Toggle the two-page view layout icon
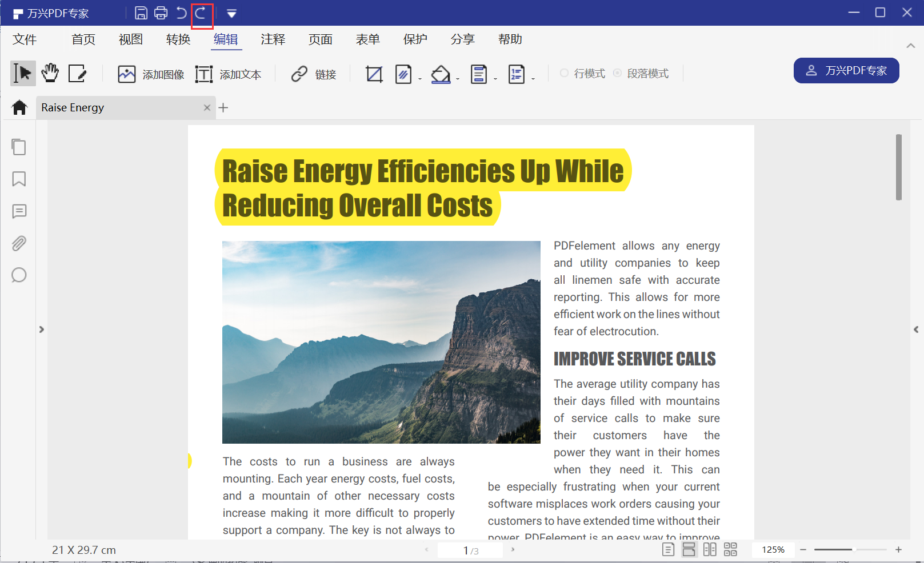924x563 pixels. [x=710, y=549]
